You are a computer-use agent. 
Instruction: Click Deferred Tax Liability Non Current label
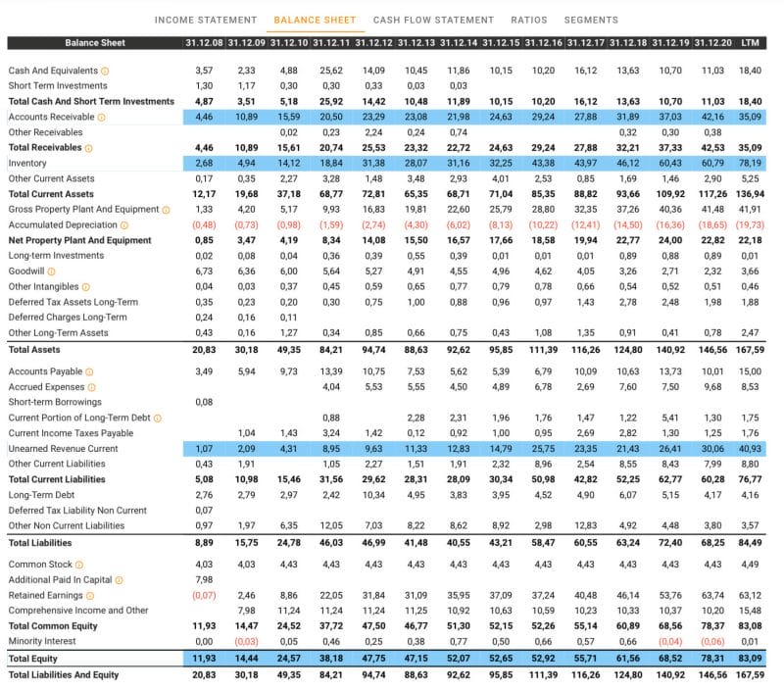pyautogui.click(x=77, y=510)
